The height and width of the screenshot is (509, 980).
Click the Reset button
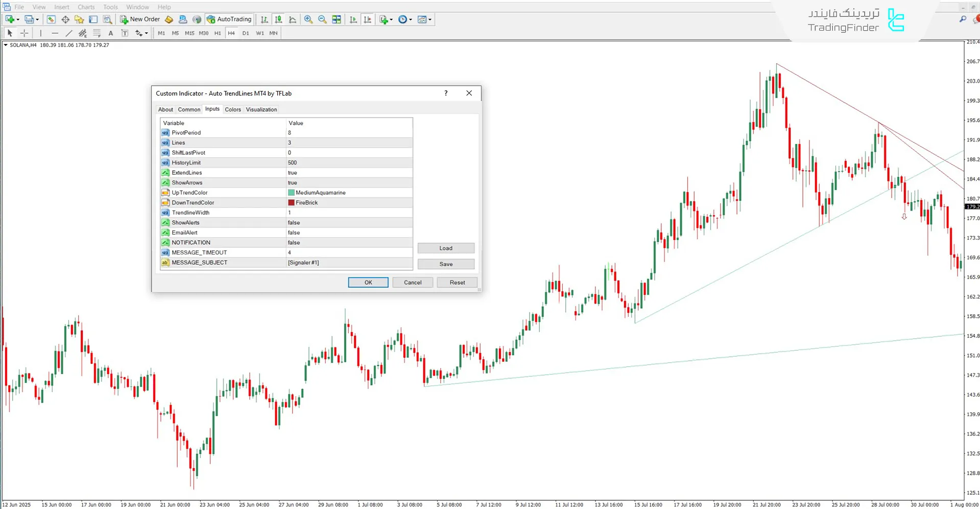[x=457, y=283]
